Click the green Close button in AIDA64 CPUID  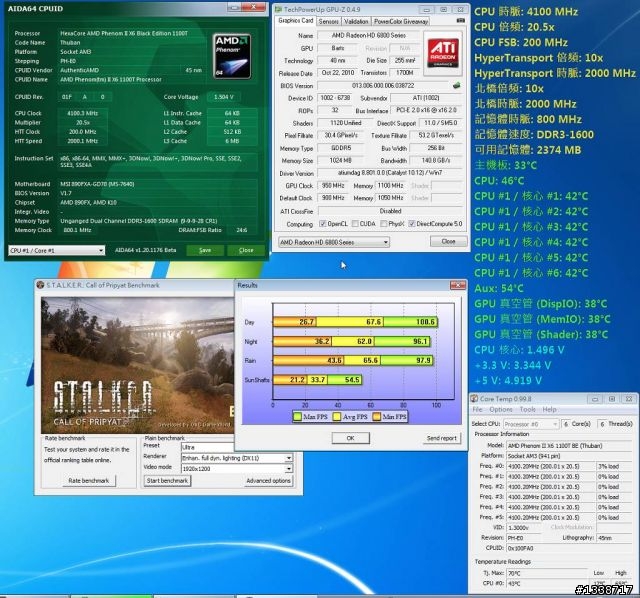246,250
